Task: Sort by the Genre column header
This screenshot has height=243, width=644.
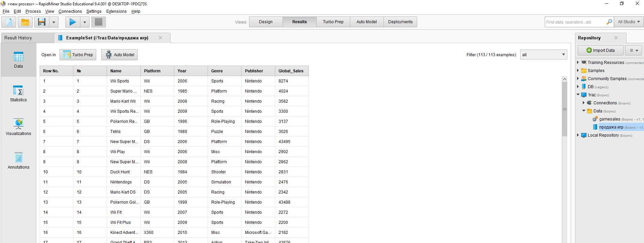Action: (224, 71)
